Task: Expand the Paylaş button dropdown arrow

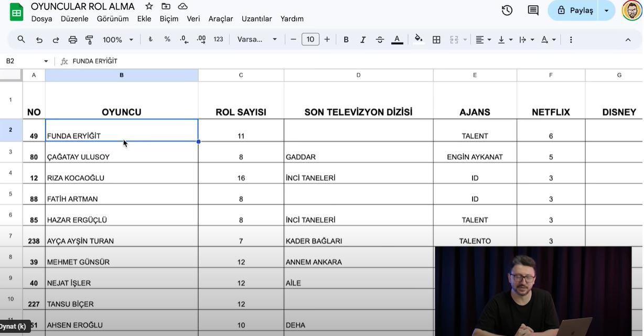Action: (607, 10)
